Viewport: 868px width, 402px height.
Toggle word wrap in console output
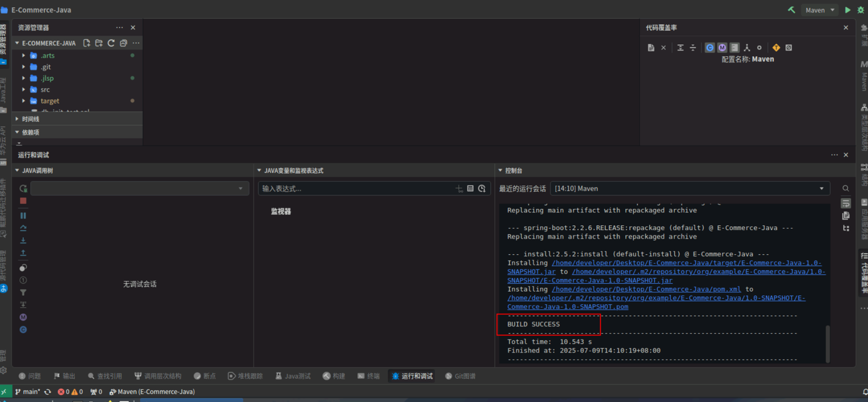coord(846,203)
